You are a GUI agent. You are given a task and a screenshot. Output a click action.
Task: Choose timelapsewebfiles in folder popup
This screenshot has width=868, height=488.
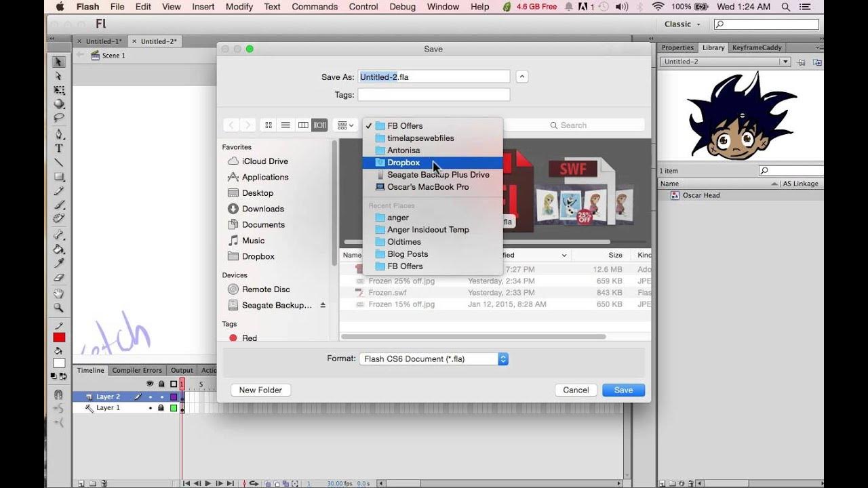click(433, 138)
